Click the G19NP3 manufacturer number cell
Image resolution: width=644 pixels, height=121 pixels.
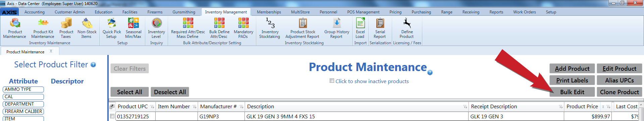tap(221, 116)
